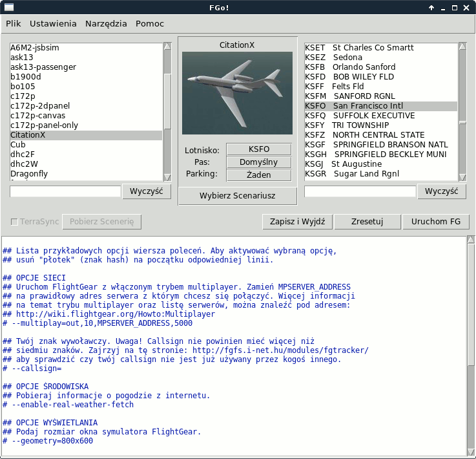Viewport: 476px width, 459px height.
Task: Select dhc2F aircraft
Action: click(x=86, y=155)
